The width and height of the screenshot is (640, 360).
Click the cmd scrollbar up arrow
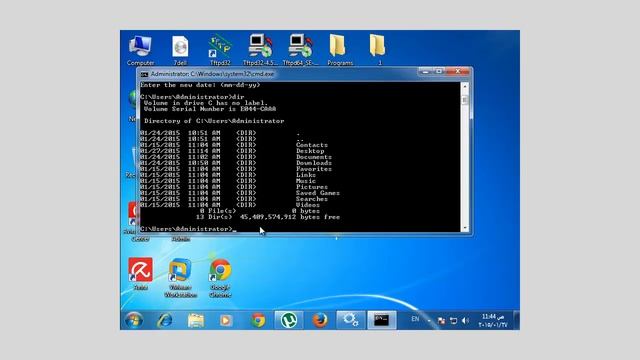(x=464, y=86)
